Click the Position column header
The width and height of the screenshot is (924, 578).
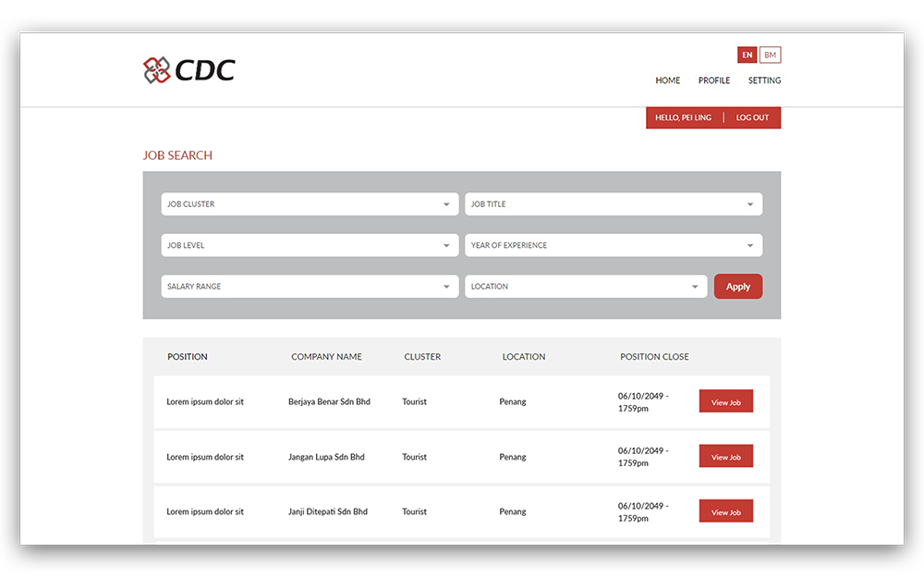(x=188, y=357)
